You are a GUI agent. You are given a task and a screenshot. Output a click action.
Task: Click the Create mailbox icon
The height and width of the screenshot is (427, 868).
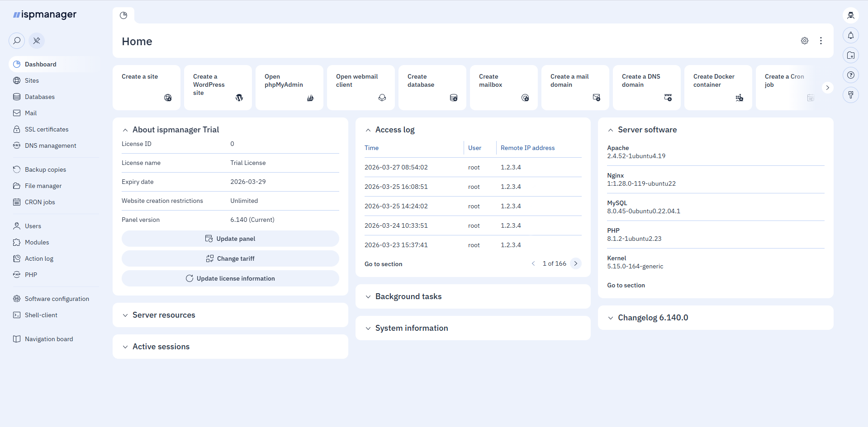525,98
